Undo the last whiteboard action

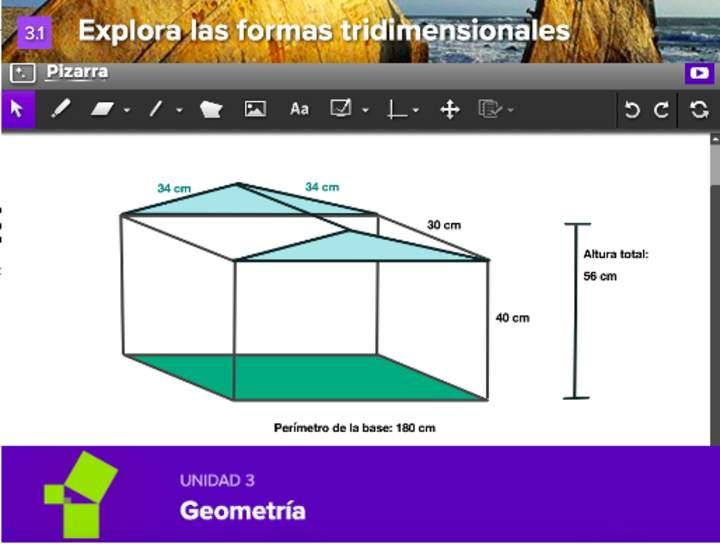click(632, 110)
